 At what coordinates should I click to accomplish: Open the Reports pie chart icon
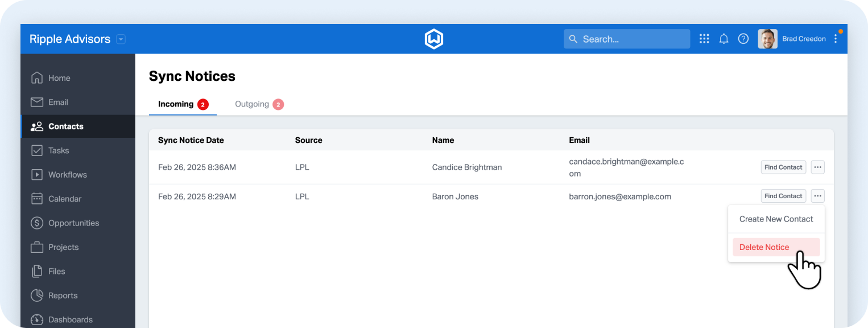(x=37, y=296)
